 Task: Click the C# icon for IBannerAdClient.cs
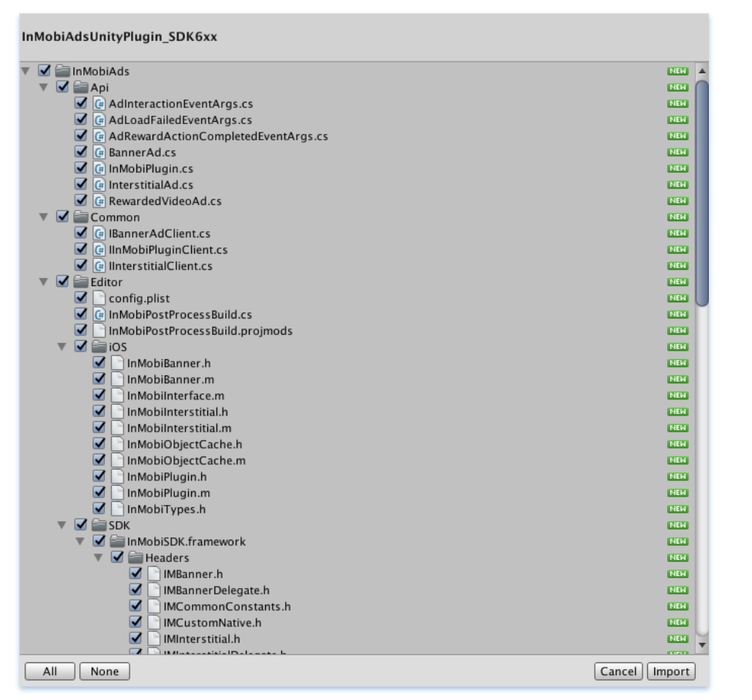99,234
